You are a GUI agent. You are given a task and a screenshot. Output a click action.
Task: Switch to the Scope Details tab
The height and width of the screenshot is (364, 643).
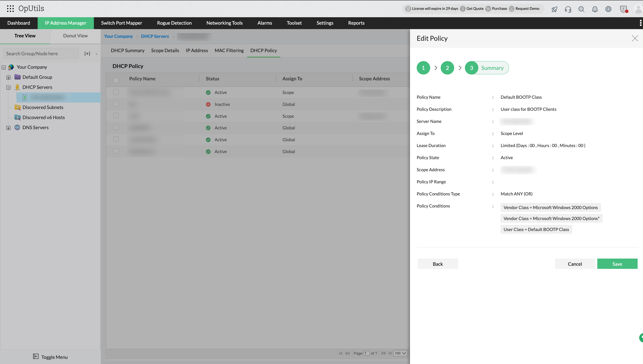point(165,51)
